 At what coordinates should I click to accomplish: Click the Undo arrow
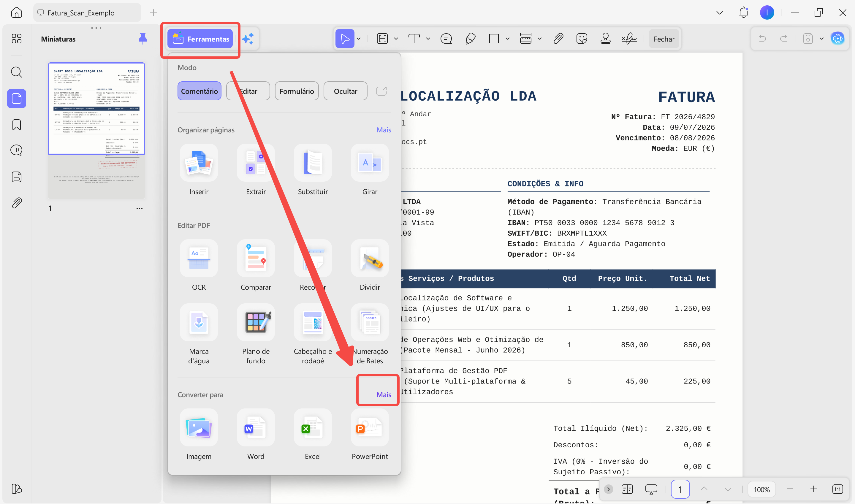[x=763, y=39]
